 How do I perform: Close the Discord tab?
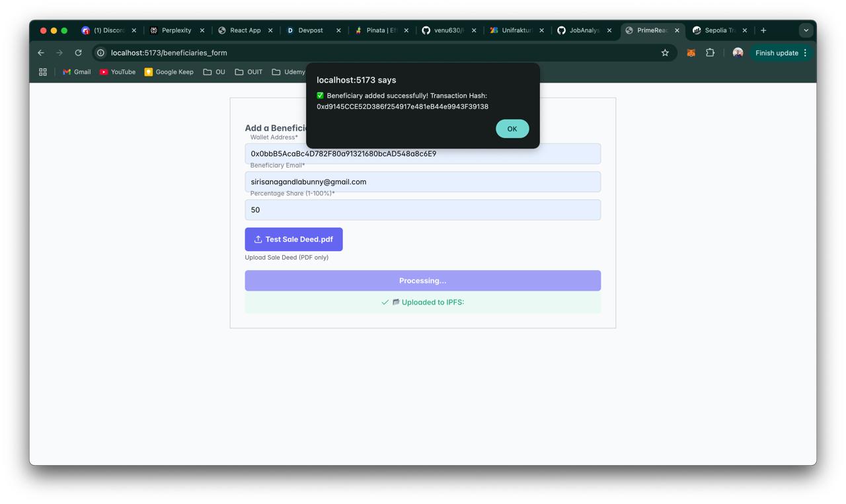pos(134,30)
